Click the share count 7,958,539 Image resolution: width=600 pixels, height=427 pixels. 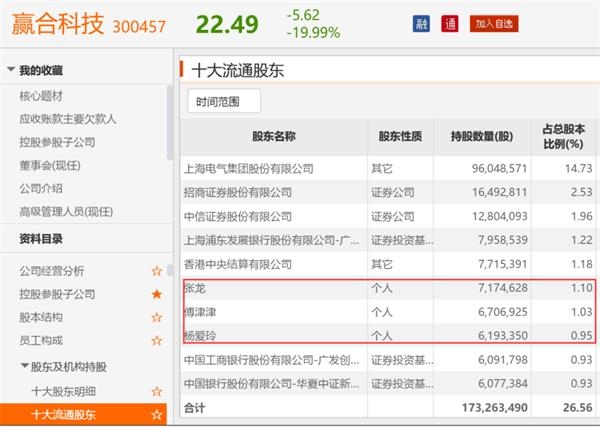pos(503,240)
